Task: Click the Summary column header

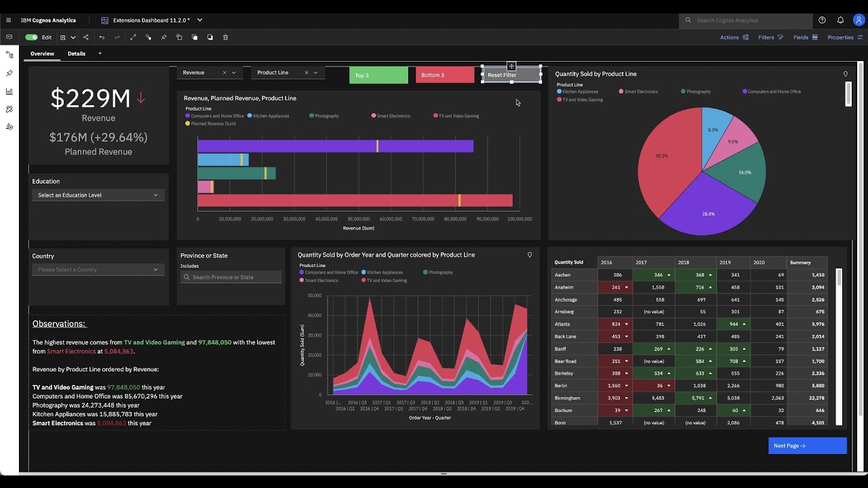Action: [x=807, y=262]
